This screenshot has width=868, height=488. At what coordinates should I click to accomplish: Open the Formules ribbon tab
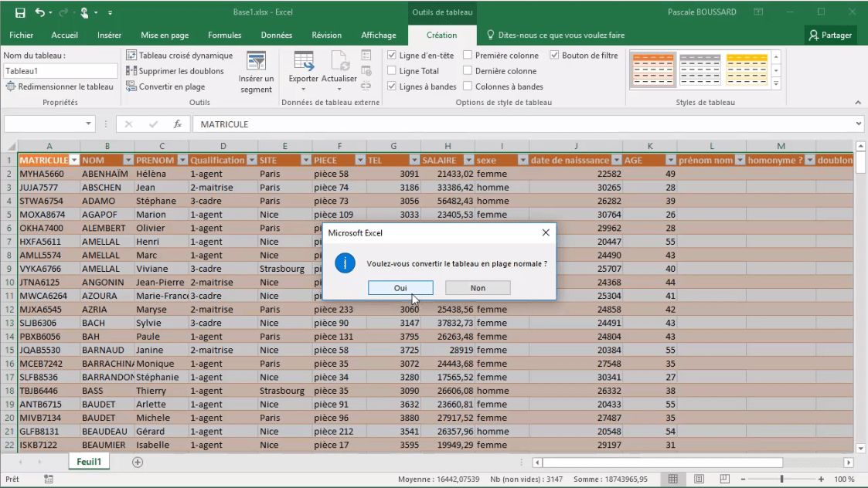click(224, 35)
